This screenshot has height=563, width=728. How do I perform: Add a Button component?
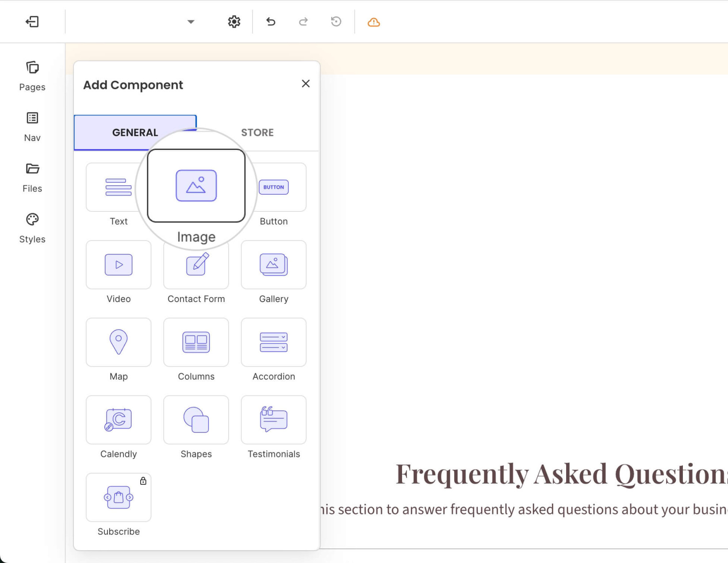point(274,187)
